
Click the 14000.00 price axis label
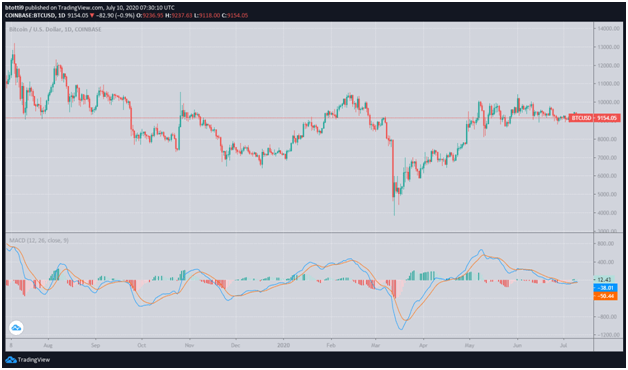607,29
